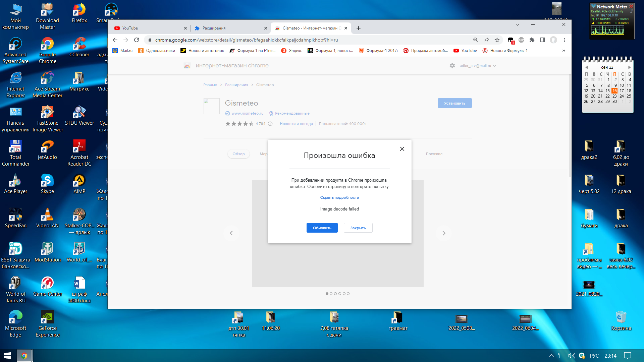Go back to previous page
The image size is (644, 362).
pyautogui.click(x=115, y=40)
